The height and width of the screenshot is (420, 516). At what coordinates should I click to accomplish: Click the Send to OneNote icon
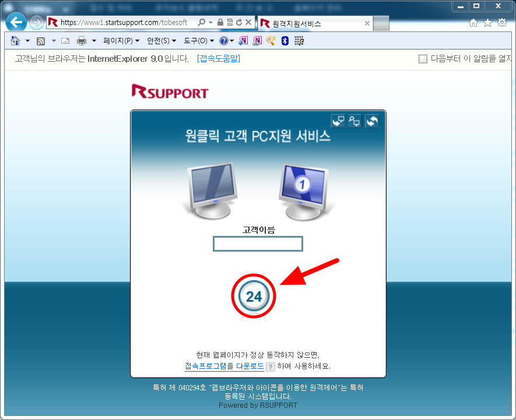click(x=243, y=41)
